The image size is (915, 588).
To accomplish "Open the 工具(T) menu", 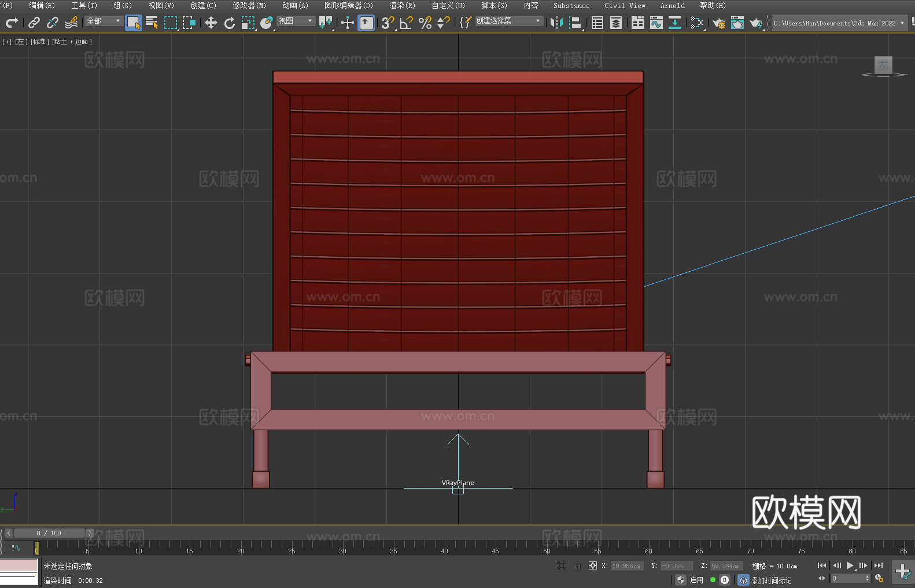I will coord(84,5).
